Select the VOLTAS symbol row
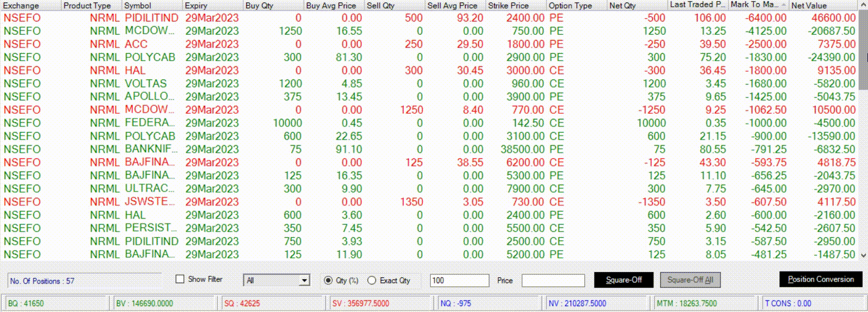 146,83
